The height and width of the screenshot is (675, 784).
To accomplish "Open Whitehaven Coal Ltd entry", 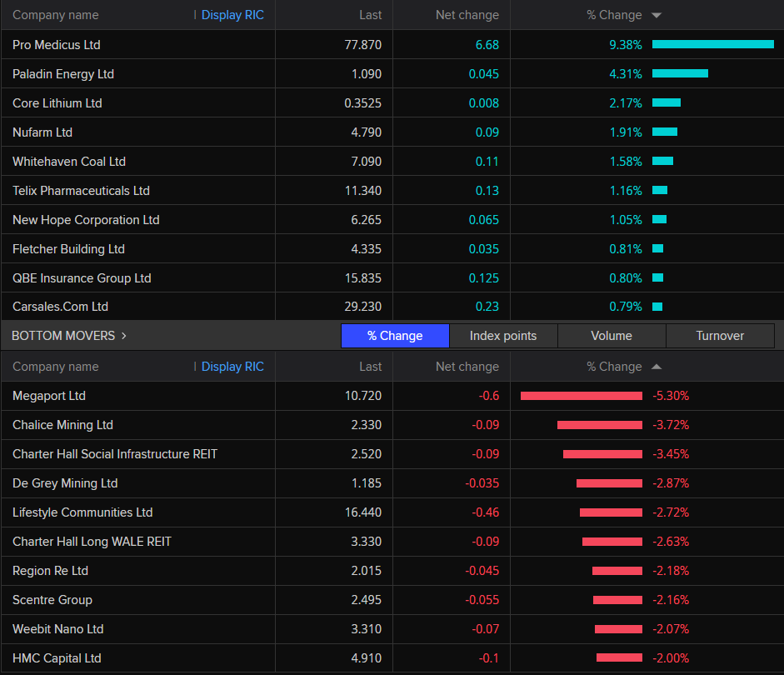I will pos(69,162).
